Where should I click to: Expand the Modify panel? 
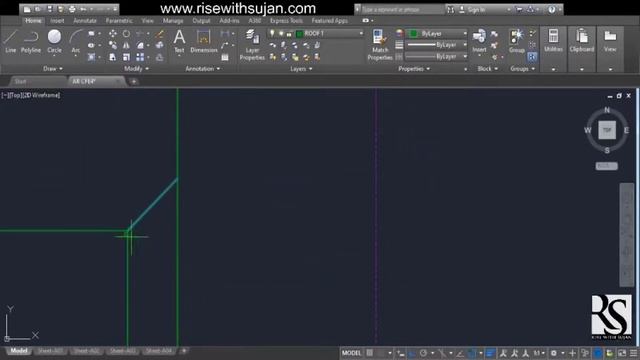136,69
